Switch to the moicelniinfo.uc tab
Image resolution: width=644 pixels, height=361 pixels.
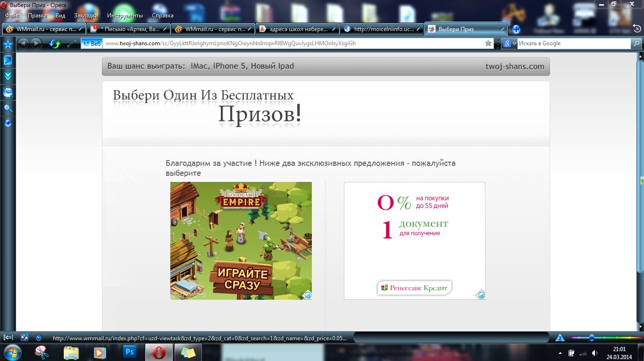coord(382,29)
